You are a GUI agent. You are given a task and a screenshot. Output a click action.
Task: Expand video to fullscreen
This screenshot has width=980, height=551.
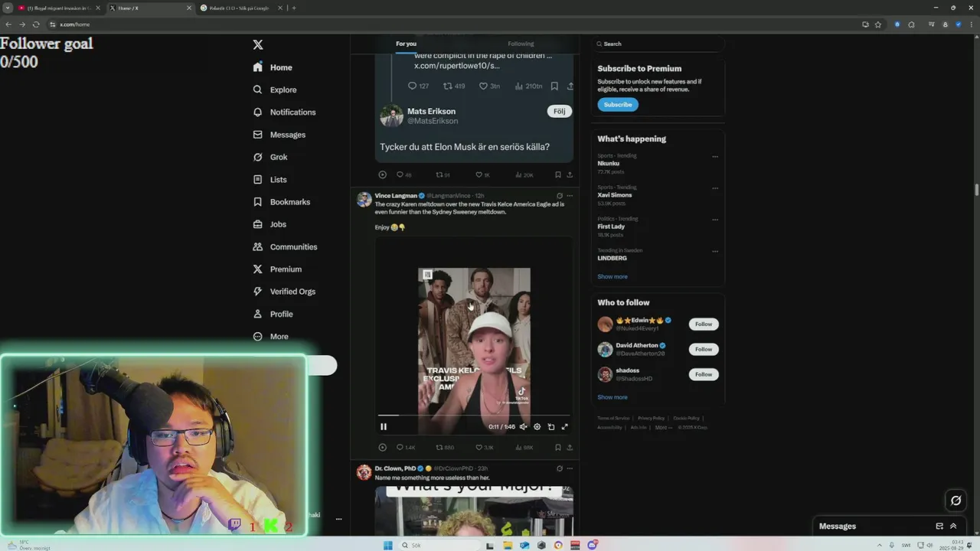565,427
